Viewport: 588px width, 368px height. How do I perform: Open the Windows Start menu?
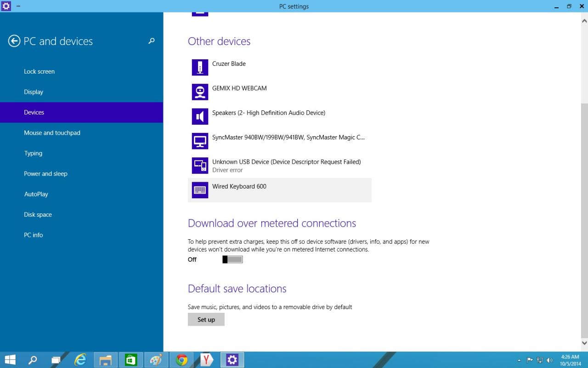pos(10,360)
